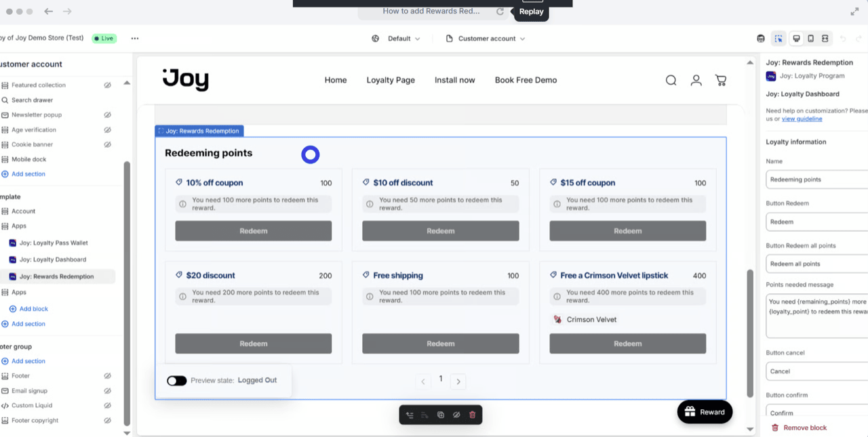Screen dimensions: 868x437
Task: Click the search magnifier icon in store header
Action: [671, 80]
